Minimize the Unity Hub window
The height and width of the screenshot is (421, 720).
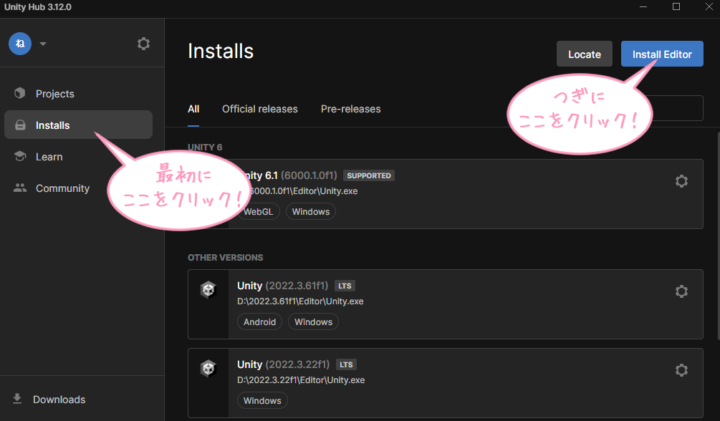click(x=643, y=7)
